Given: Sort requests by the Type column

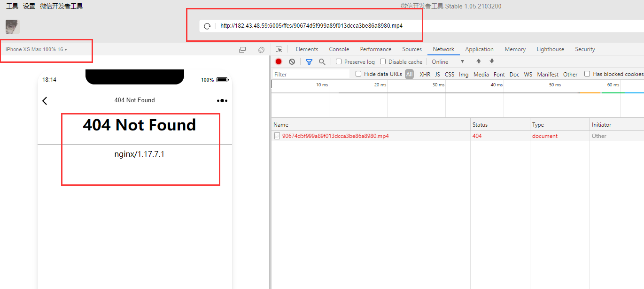Looking at the screenshot, I should pyautogui.click(x=559, y=125).
